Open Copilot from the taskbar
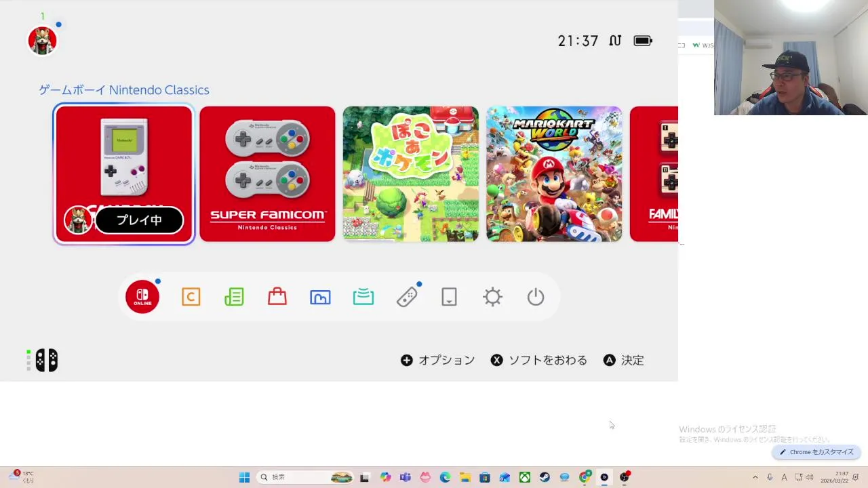 (385, 477)
